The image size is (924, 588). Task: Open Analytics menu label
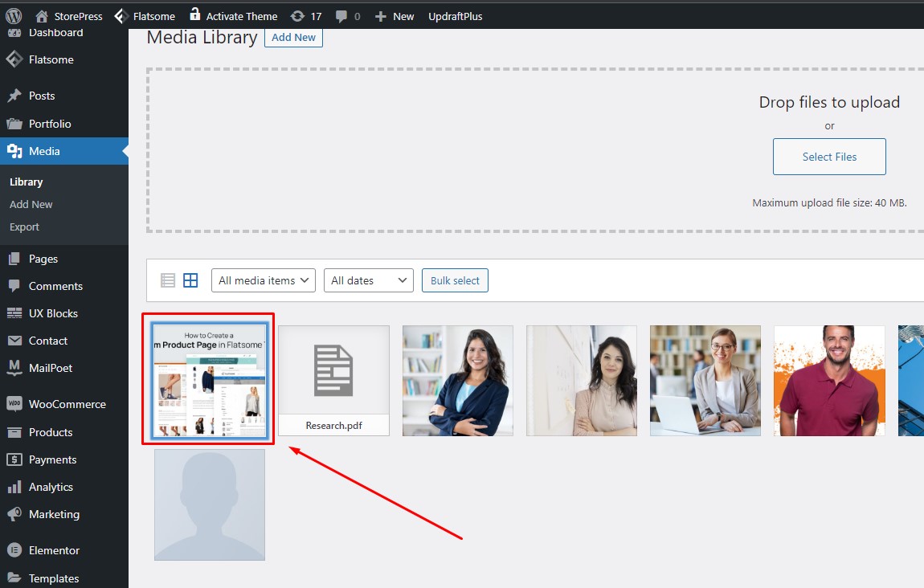coord(51,488)
